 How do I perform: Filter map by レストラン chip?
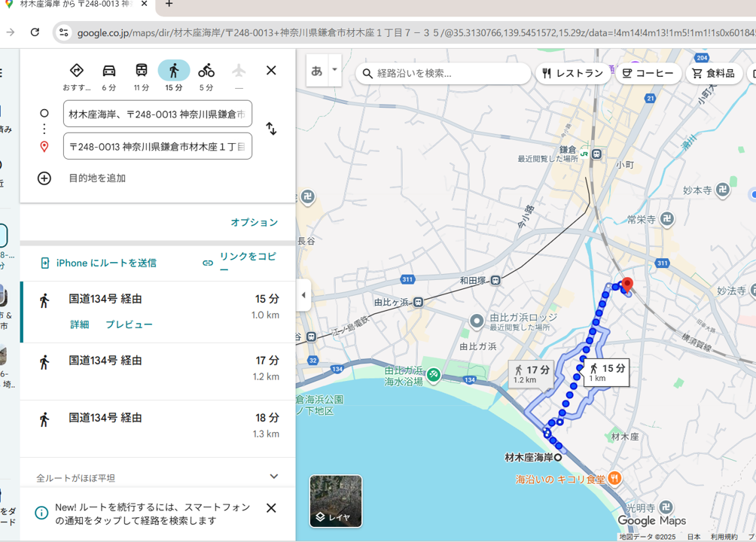[x=573, y=73]
